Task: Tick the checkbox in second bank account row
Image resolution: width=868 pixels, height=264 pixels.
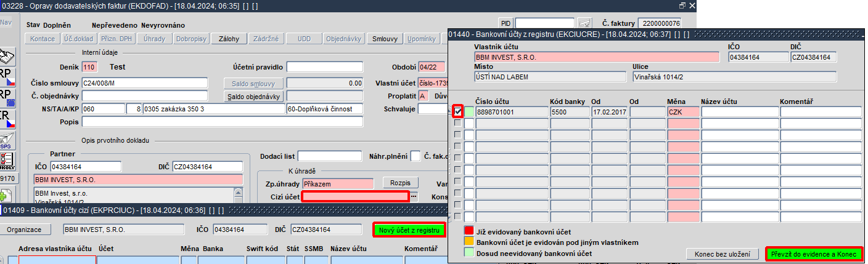Action: coord(457,123)
